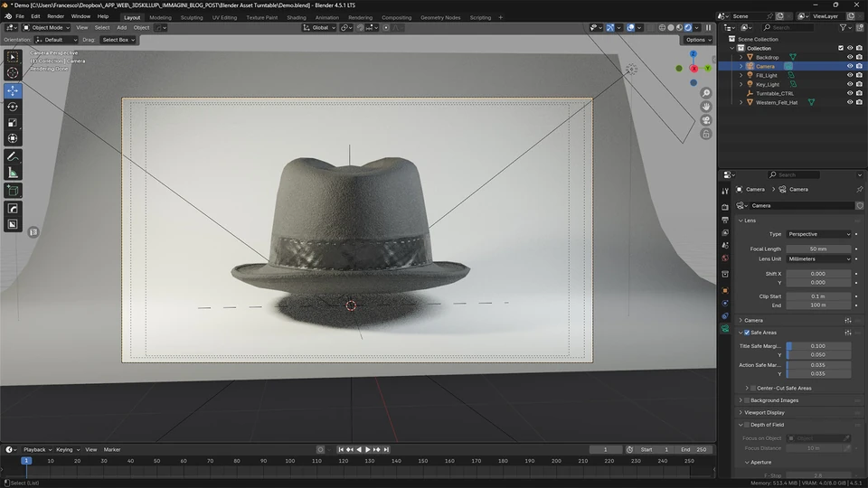Open the Keying popover in timeline
Image resolution: width=868 pixels, height=488 pixels.
pyautogui.click(x=67, y=450)
